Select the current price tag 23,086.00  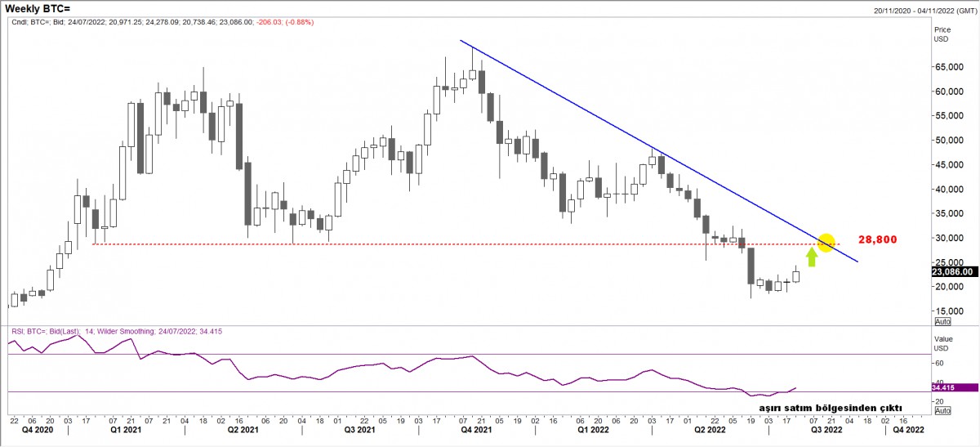tap(954, 271)
